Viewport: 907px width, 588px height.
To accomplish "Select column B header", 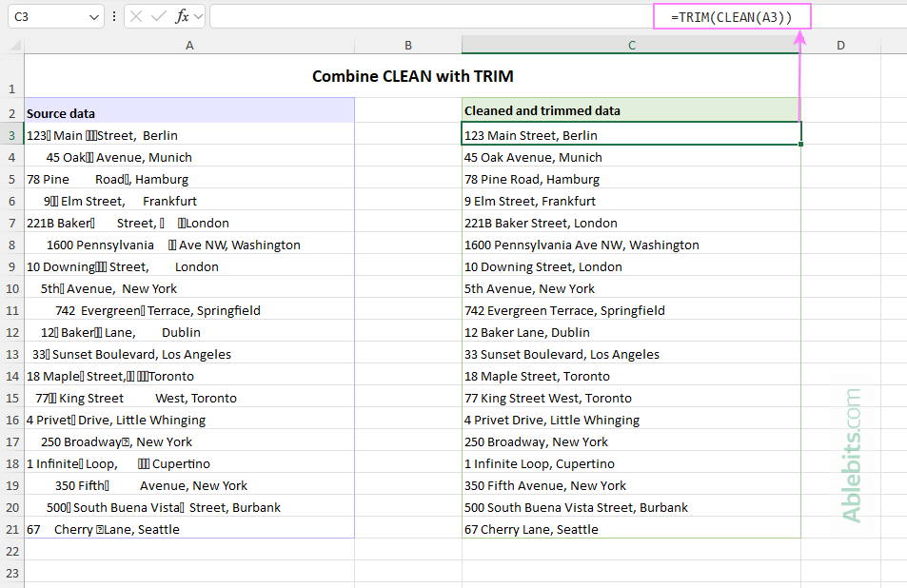I will click(407, 45).
